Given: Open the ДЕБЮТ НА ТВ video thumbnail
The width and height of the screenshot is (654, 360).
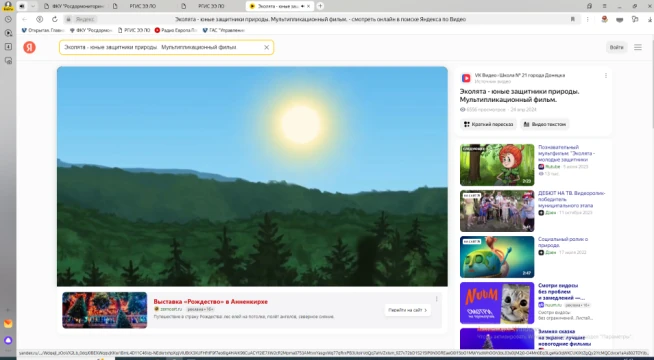Looking at the screenshot, I should coord(497,211).
